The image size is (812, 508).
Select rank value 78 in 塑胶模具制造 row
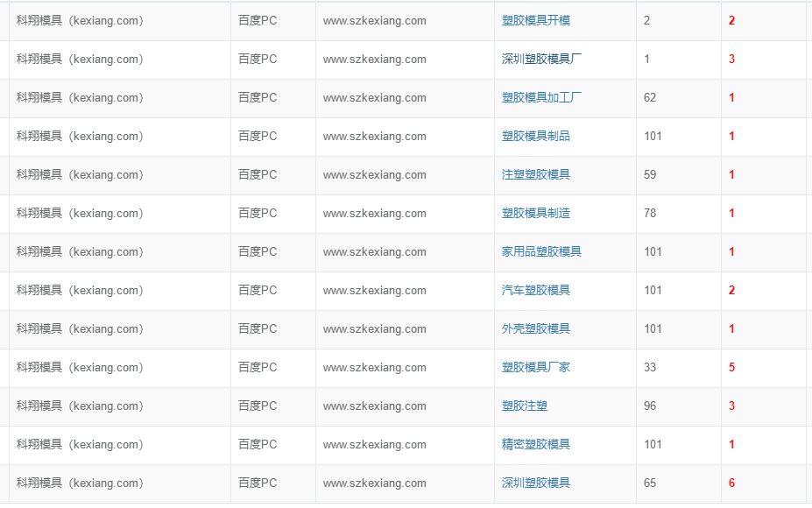650,213
